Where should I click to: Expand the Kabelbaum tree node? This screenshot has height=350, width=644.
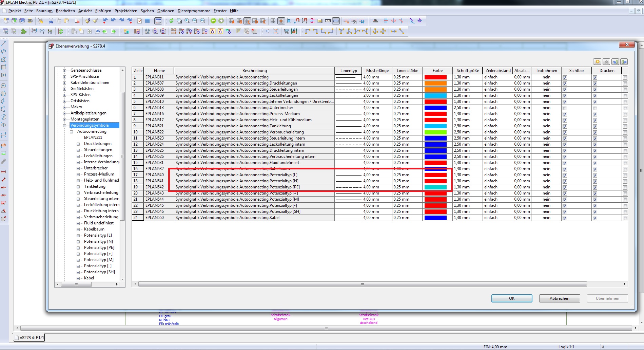(78, 229)
